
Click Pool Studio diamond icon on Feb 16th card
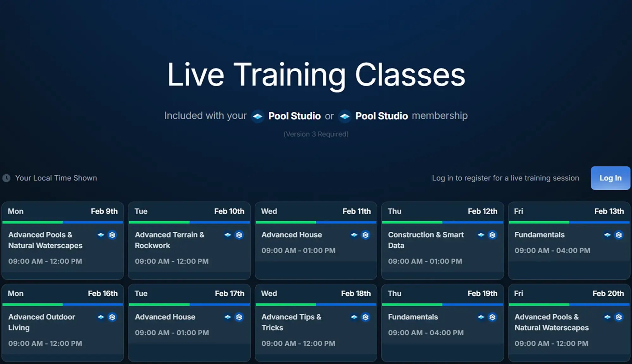[101, 317]
